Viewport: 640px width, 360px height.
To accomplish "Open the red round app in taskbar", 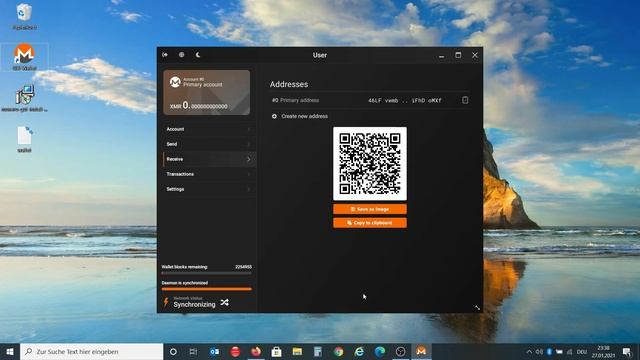I will click(235, 351).
